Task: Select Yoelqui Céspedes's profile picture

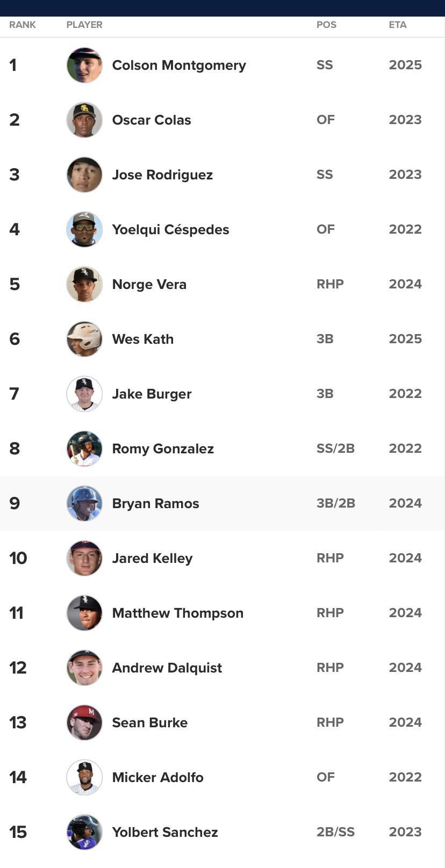Action: (84, 229)
